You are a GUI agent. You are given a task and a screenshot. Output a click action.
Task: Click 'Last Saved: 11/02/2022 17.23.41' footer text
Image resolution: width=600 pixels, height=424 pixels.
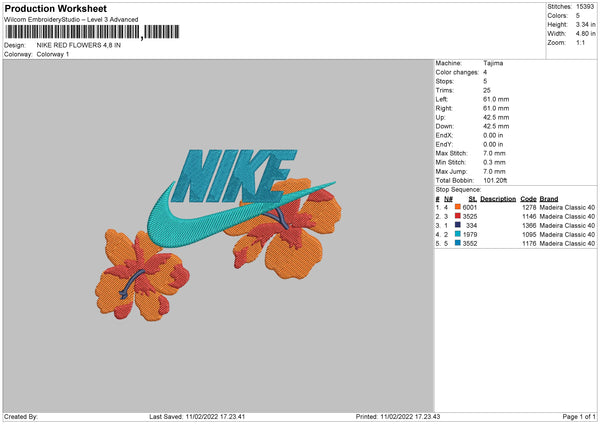click(x=197, y=417)
